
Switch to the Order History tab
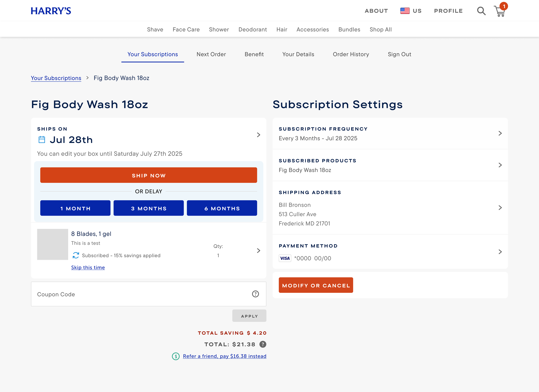point(351,54)
